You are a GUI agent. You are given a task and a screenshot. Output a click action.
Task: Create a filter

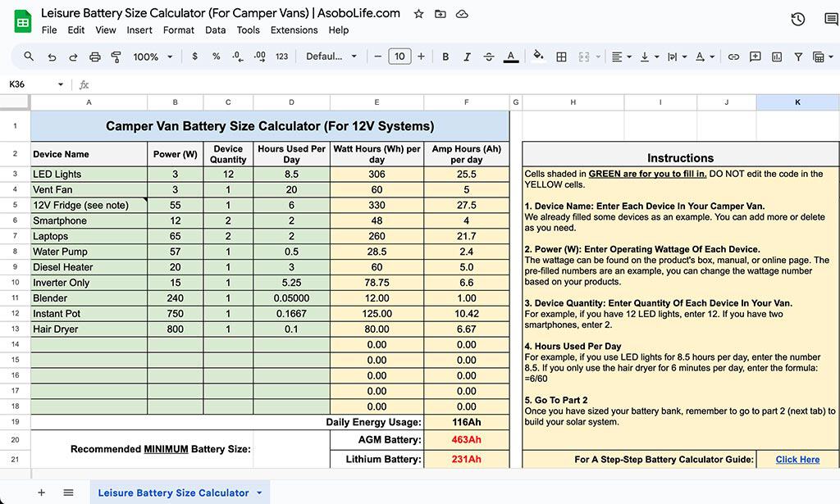[x=798, y=57]
